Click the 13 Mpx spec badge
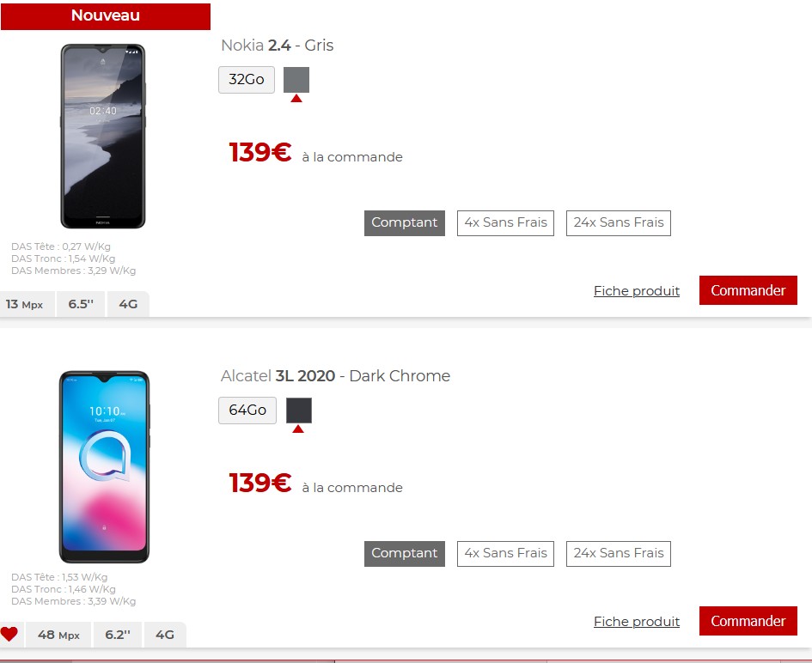The height and width of the screenshot is (663, 812). pos(26,304)
